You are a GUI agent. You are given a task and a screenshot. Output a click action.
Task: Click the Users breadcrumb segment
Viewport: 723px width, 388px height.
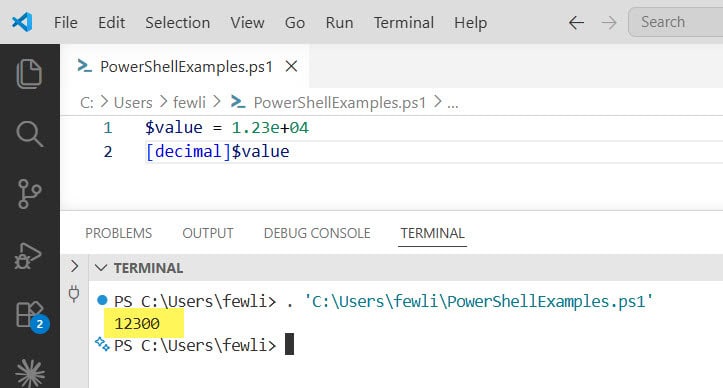point(133,102)
